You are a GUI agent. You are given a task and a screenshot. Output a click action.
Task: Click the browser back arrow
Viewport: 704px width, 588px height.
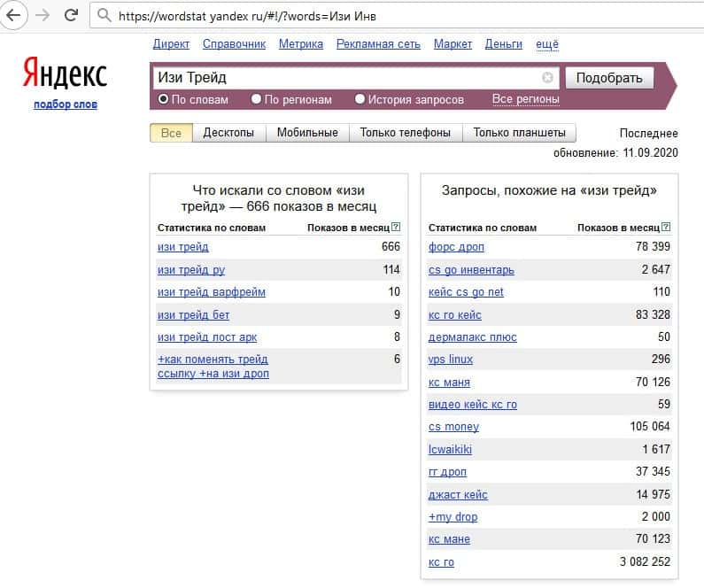[x=14, y=15]
